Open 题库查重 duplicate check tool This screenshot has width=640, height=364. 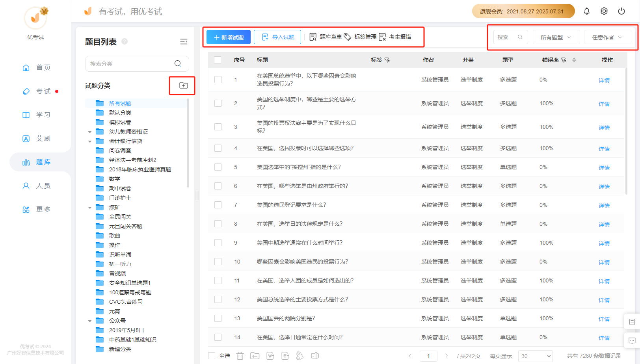pos(326,37)
